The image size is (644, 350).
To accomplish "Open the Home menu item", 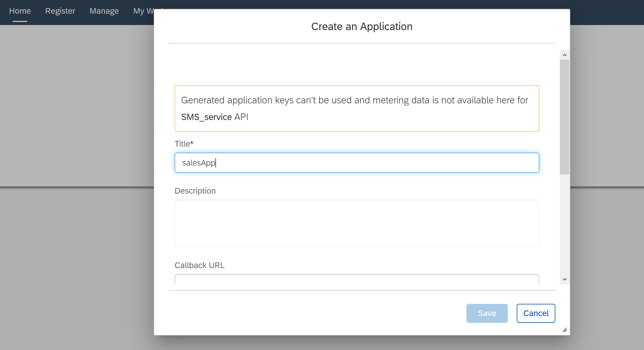I will coord(20,11).
